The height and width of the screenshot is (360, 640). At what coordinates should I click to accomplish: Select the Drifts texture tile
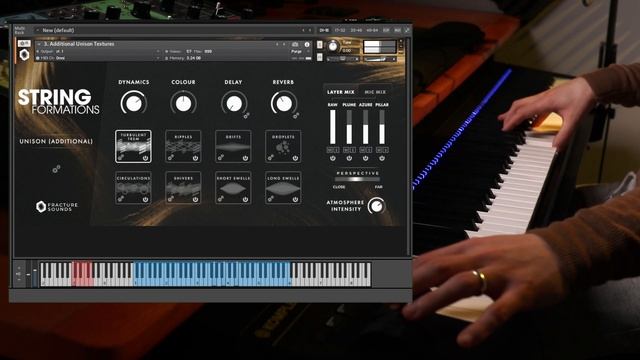point(233,146)
